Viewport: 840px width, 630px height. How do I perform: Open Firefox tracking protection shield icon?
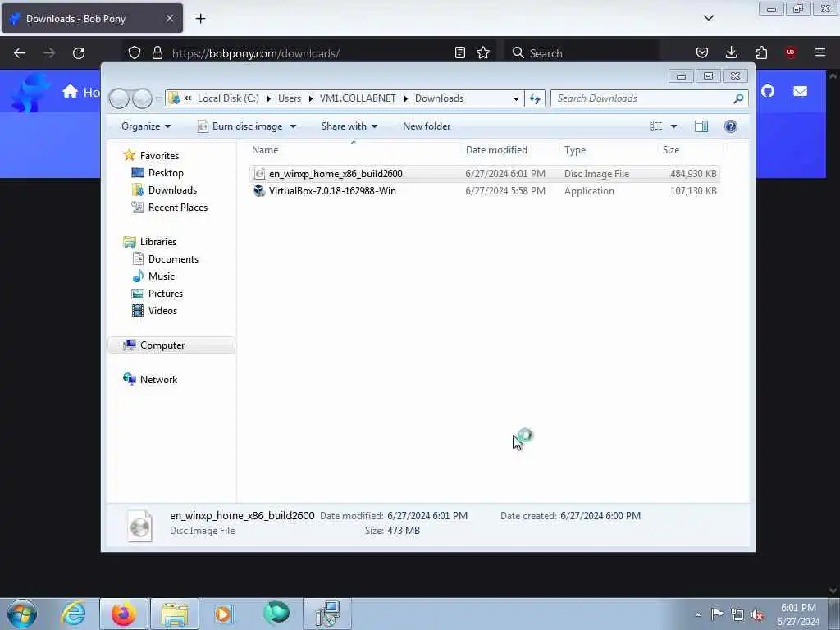(x=135, y=52)
